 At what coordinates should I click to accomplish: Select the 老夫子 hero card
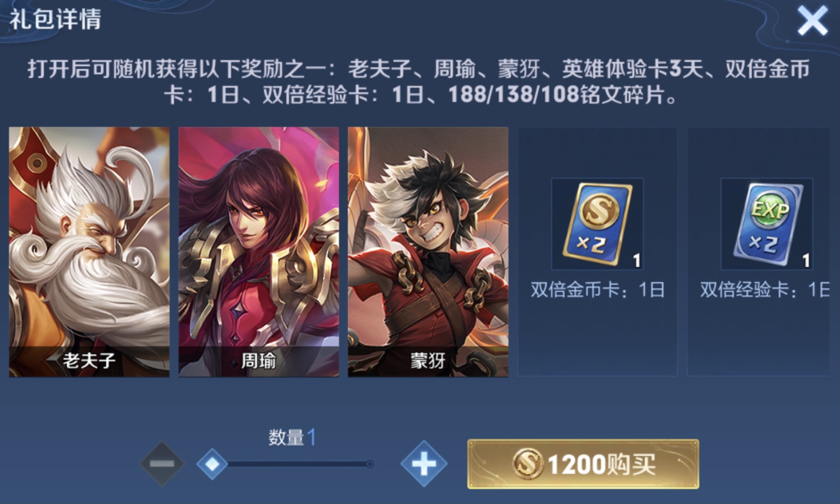[89, 252]
